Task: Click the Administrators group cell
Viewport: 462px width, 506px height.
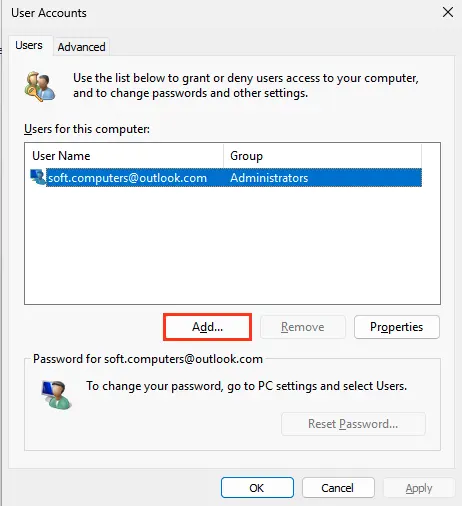Action: click(269, 178)
